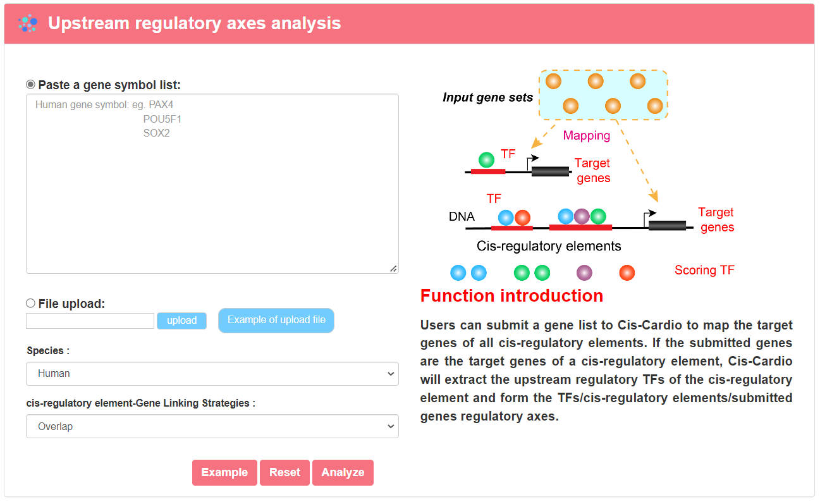This screenshot has width=820, height=504.
Task: Click the Cis-Cardio logo icon in header
Action: point(27,23)
